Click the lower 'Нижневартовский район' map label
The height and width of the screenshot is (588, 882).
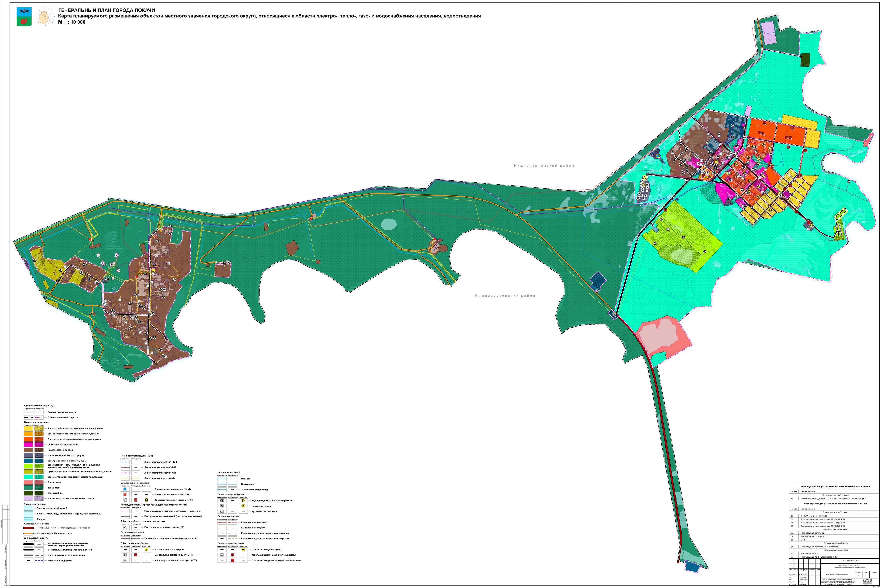click(505, 296)
